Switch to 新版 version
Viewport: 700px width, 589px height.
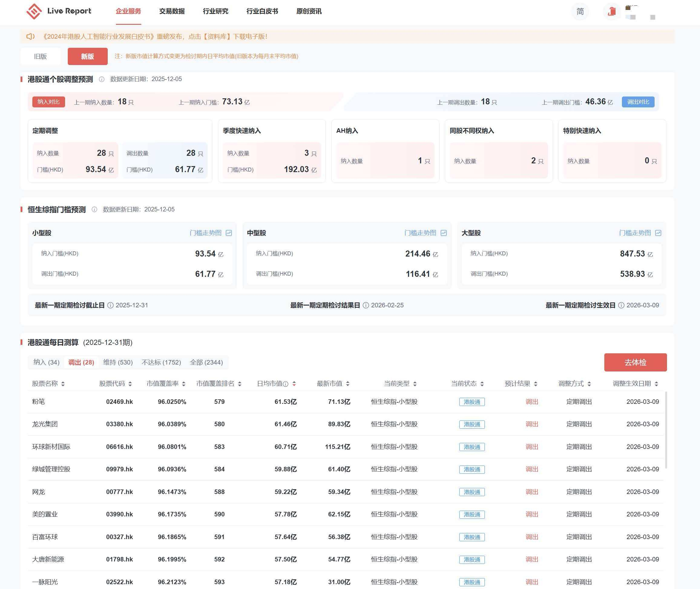pos(87,56)
